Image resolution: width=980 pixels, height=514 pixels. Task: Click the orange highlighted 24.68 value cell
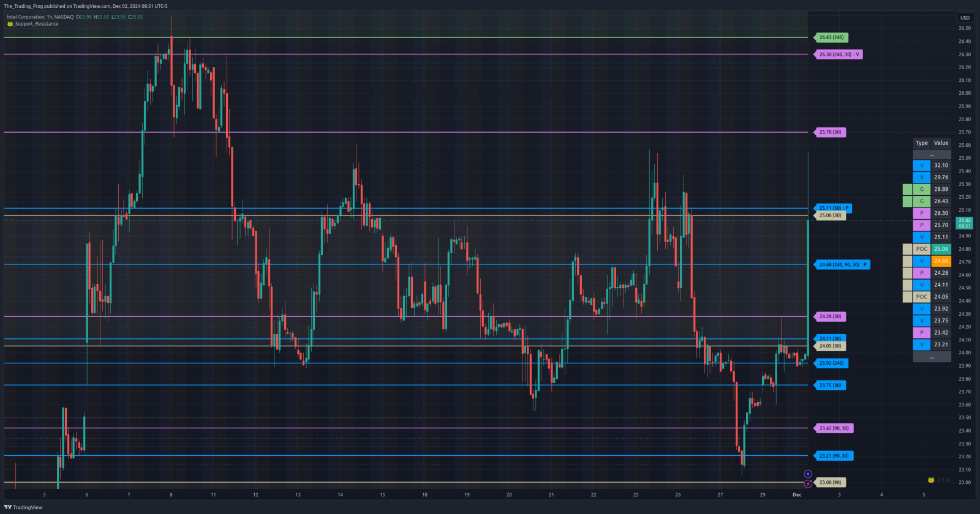941,261
